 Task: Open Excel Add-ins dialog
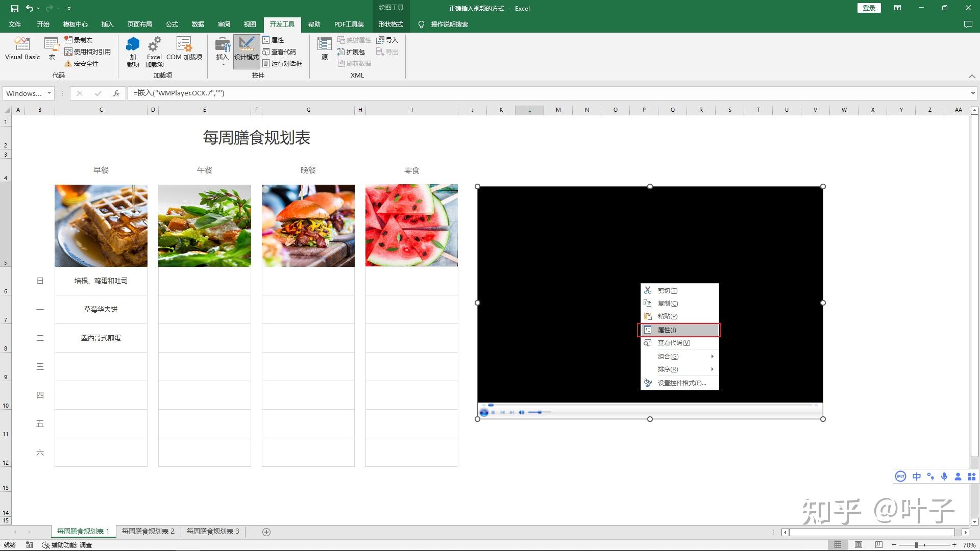click(x=154, y=51)
